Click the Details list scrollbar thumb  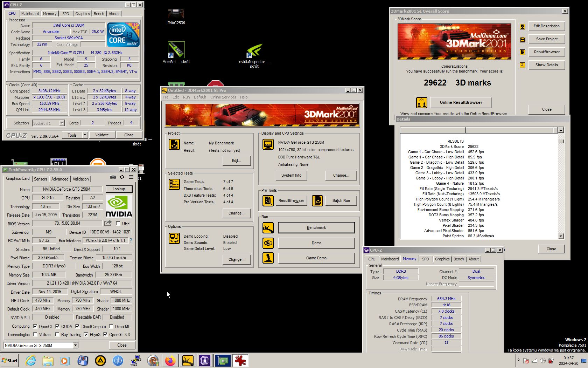[x=561, y=142]
